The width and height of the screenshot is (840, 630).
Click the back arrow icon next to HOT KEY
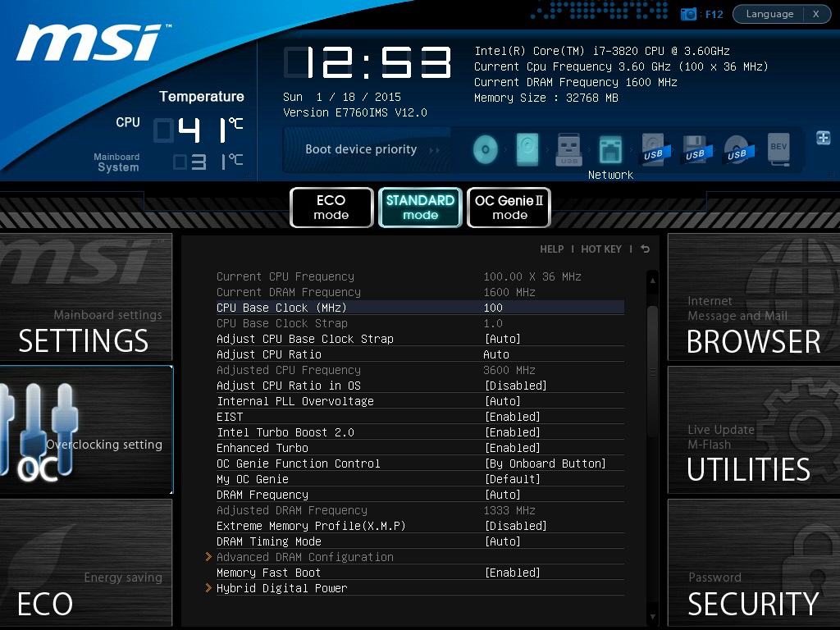tap(645, 249)
